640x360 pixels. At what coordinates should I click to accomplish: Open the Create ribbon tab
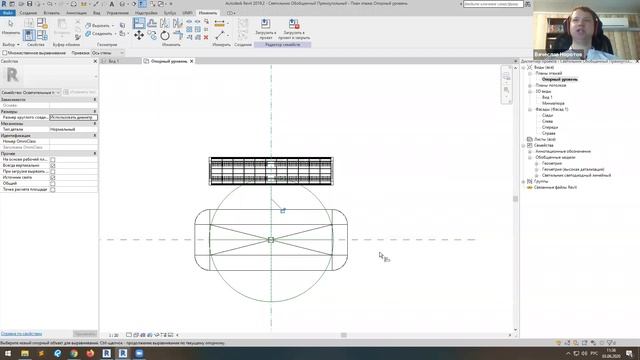28,13
